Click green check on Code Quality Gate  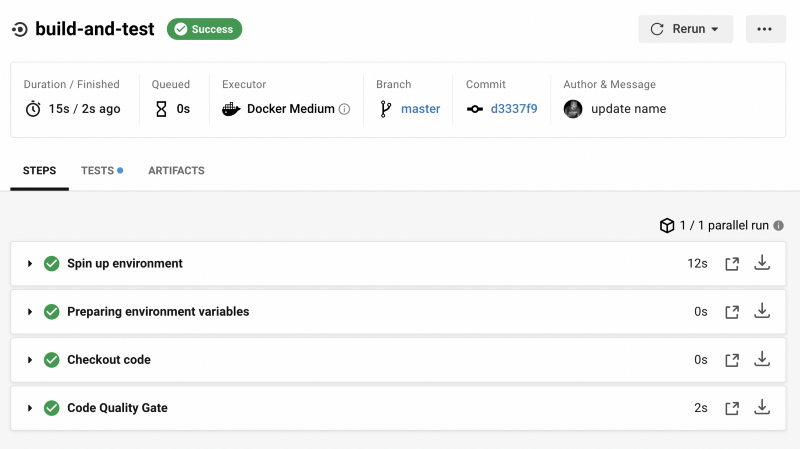point(52,408)
